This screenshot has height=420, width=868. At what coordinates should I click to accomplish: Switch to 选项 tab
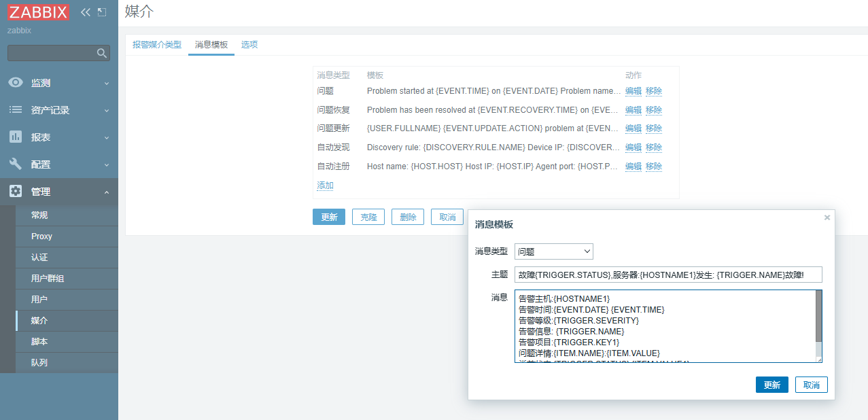[249, 44]
